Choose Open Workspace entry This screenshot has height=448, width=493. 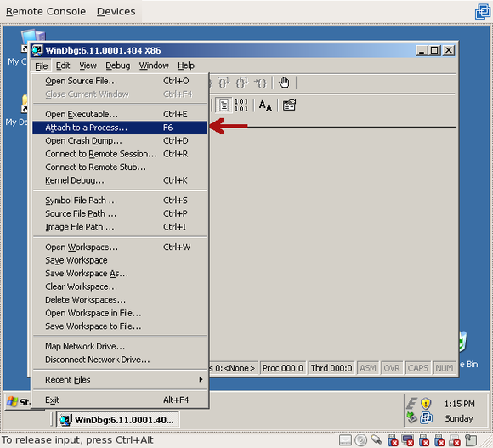tap(120, 247)
